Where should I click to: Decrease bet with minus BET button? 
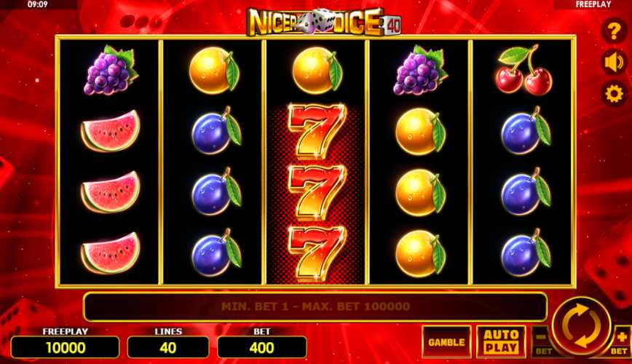(x=542, y=342)
